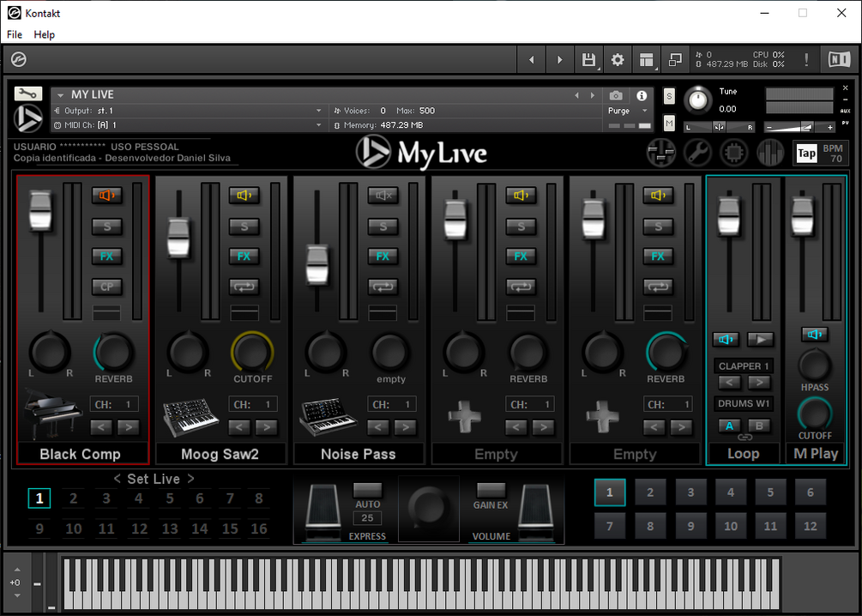Select Set Live slot 2
The image size is (862, 616).
pos(73,498)
